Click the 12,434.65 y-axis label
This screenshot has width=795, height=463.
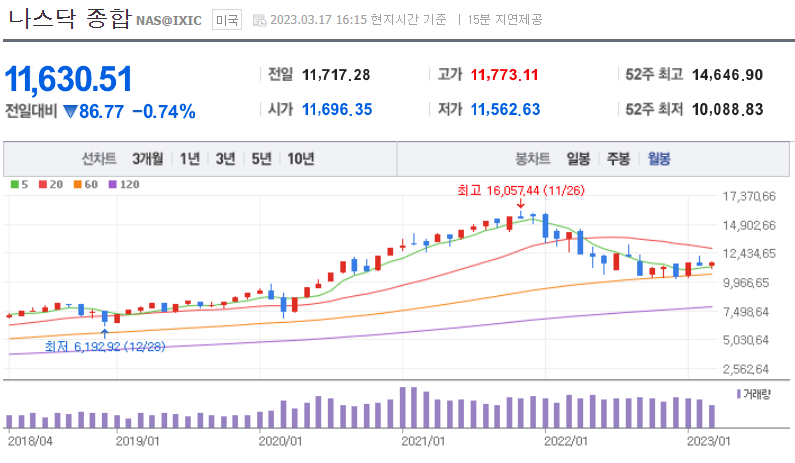pos(749,254)
